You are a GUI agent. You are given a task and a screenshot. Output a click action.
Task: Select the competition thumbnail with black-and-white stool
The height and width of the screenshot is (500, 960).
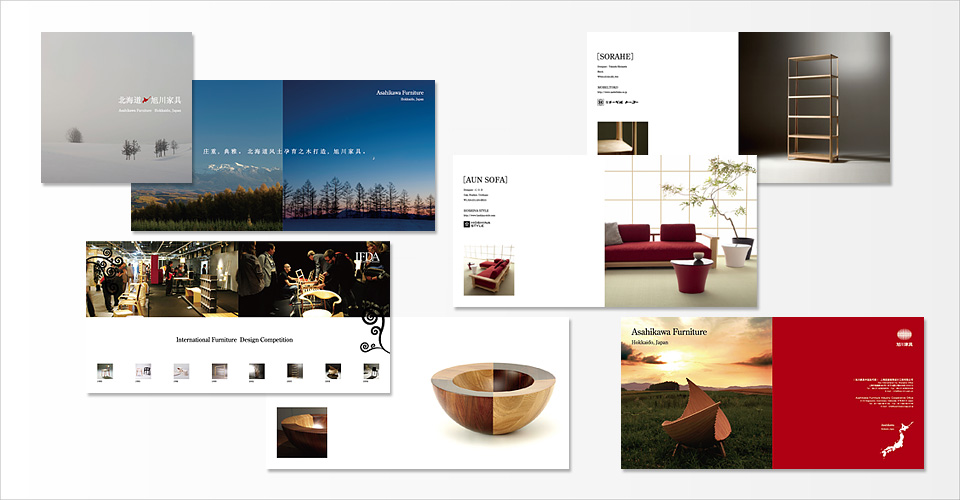(x=371, y=371)
